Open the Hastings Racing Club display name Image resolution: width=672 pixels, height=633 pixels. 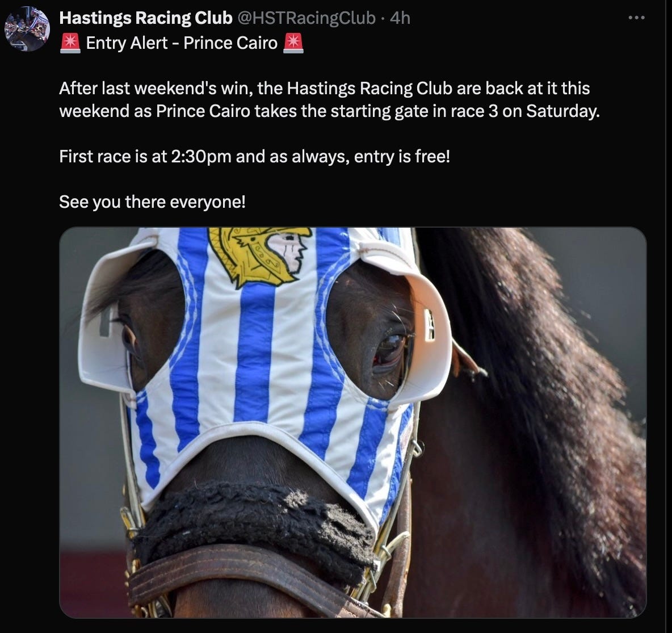coord(146,18)
